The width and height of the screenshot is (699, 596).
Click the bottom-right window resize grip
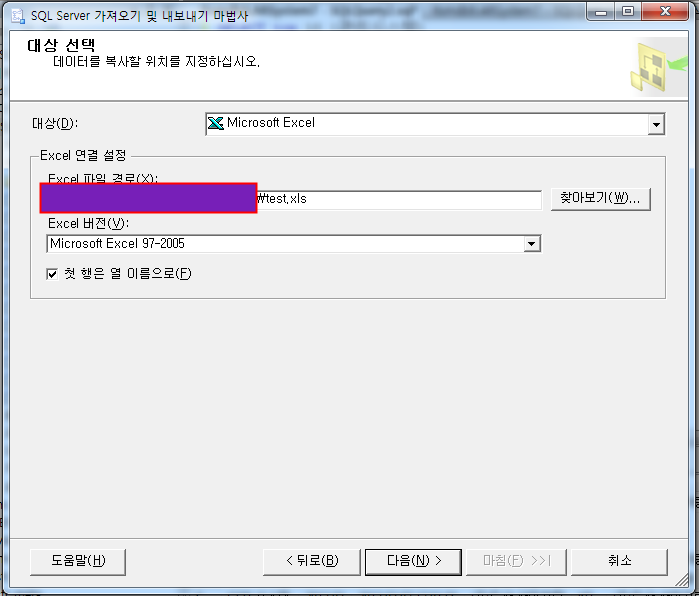coord(682,580)
